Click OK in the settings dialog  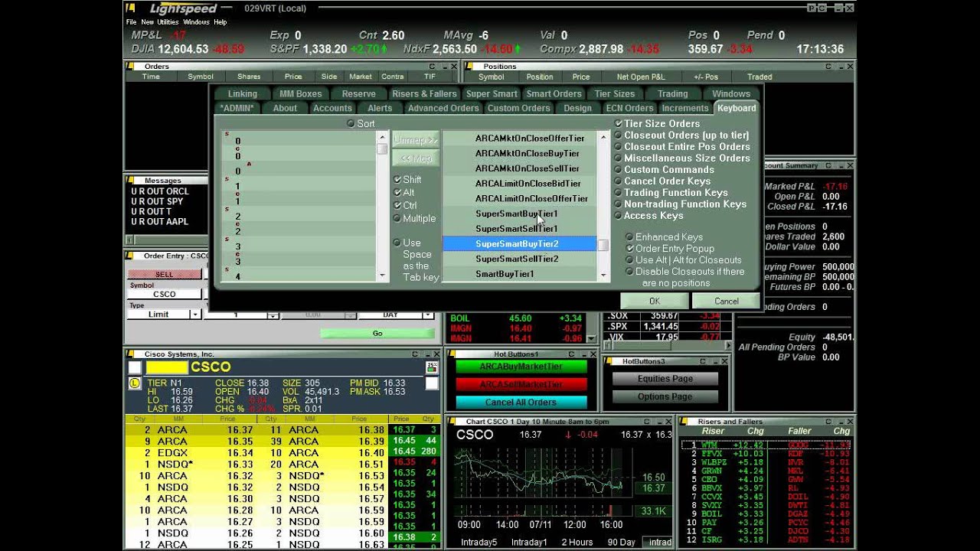654,301
